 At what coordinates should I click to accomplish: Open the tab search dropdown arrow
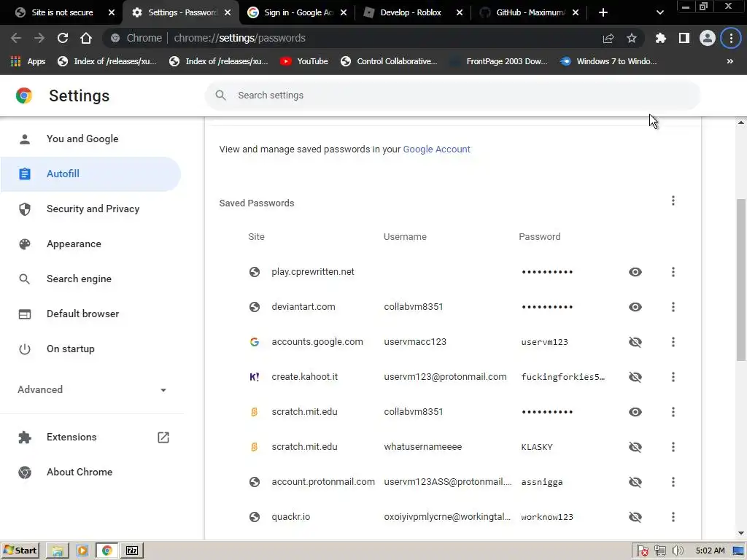tap(659, 12)
